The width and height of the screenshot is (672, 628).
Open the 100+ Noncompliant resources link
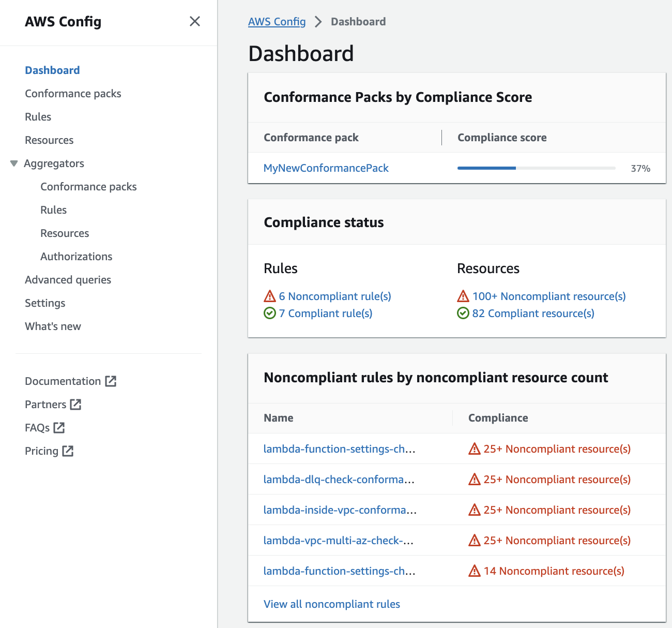pyautogui.click(x=549, y=296)
